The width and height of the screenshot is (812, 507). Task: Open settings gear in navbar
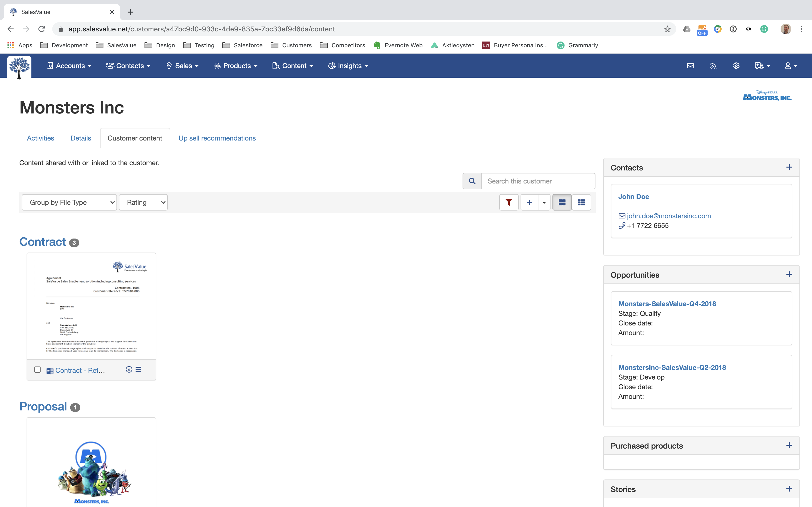(736, 66)
